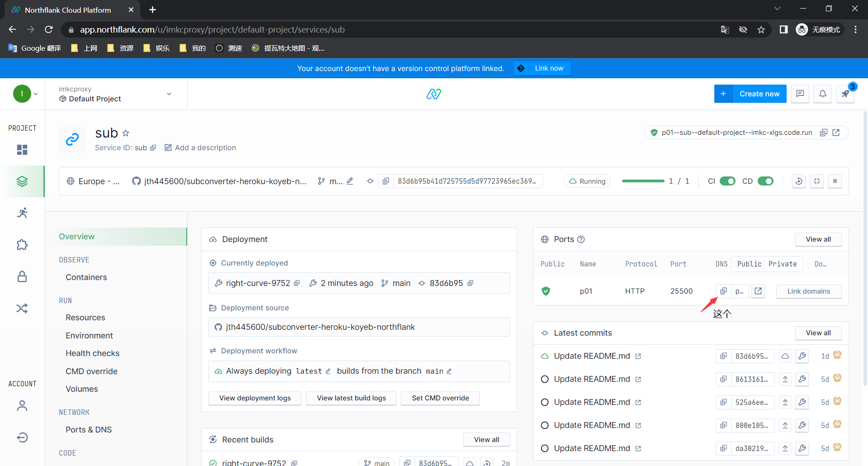868x466 pixels.
Task: Click the pause service icon
Action: (835, 181)
